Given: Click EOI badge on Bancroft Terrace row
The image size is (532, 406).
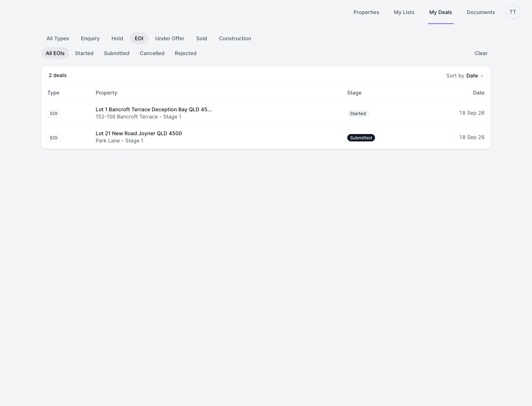Looking at the screenshot, I should click(x=54, y=114).
